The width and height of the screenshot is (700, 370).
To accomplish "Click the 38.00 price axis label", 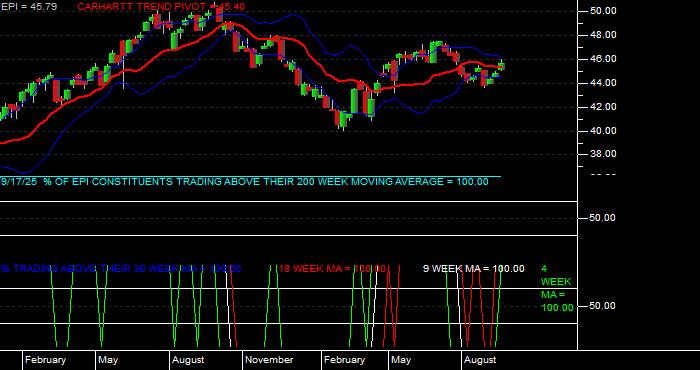I will [x=603, y=154].
